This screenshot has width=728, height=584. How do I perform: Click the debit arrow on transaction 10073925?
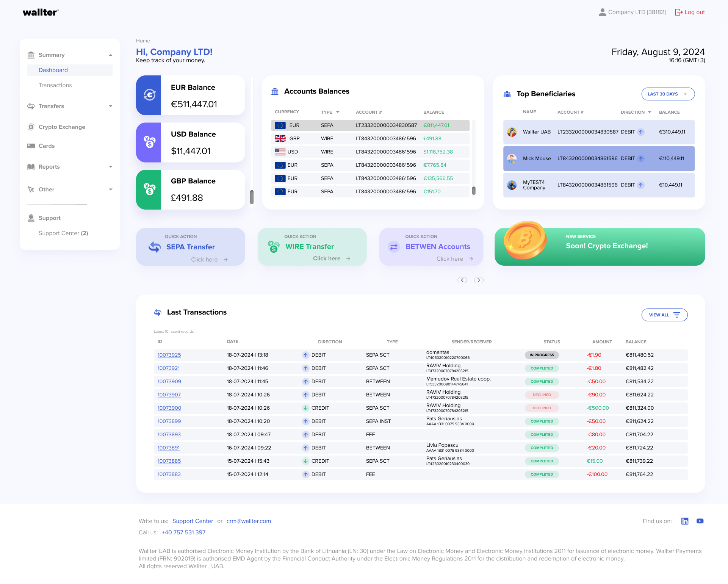coord(305,355)
